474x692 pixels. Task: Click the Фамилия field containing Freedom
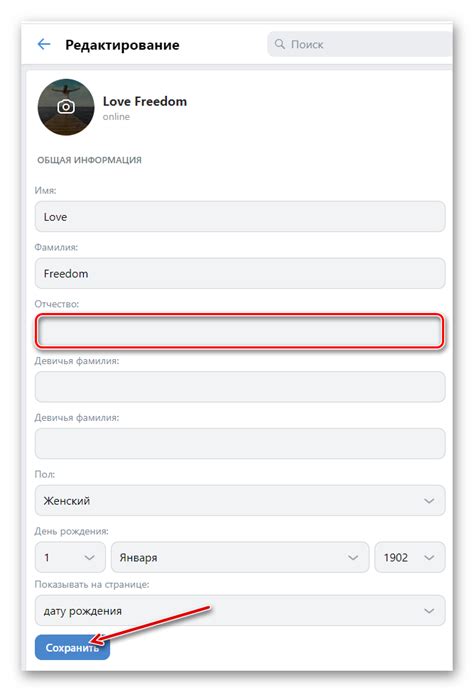pos(240,274)
